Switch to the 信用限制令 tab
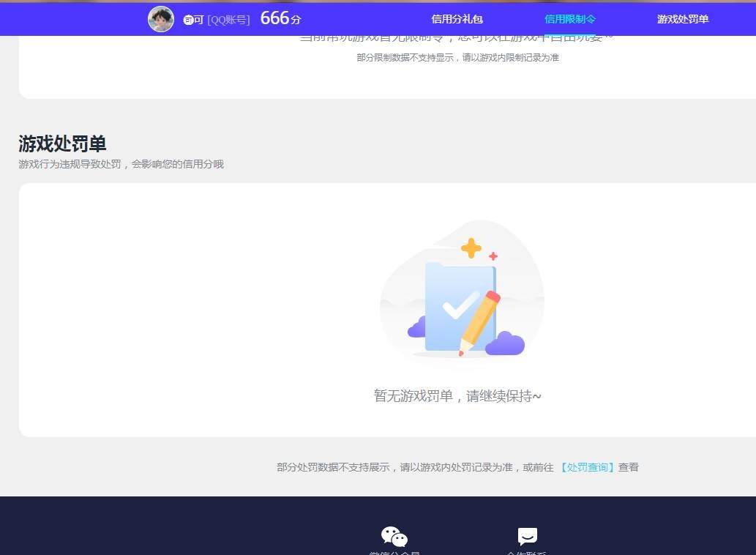 click(x=570, y=19)
